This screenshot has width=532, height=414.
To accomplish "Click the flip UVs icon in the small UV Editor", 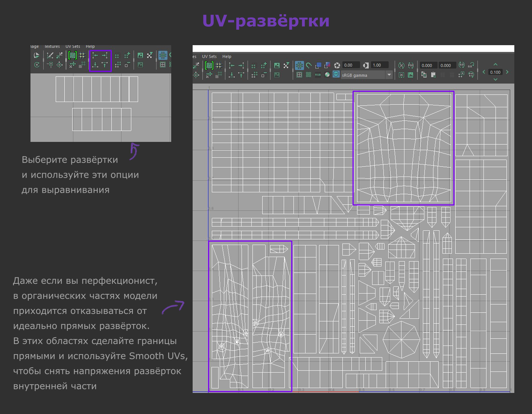I will tap(37, 56).
